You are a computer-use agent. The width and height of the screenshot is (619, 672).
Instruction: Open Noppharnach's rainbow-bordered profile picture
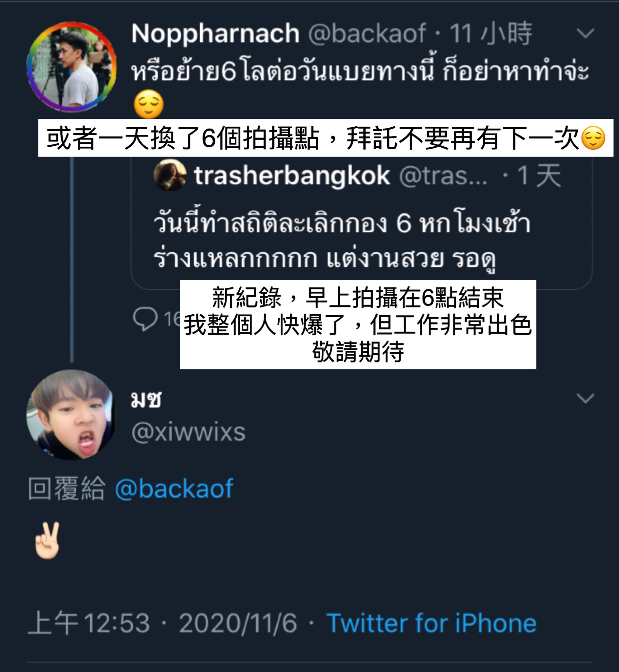click(72, 67)
